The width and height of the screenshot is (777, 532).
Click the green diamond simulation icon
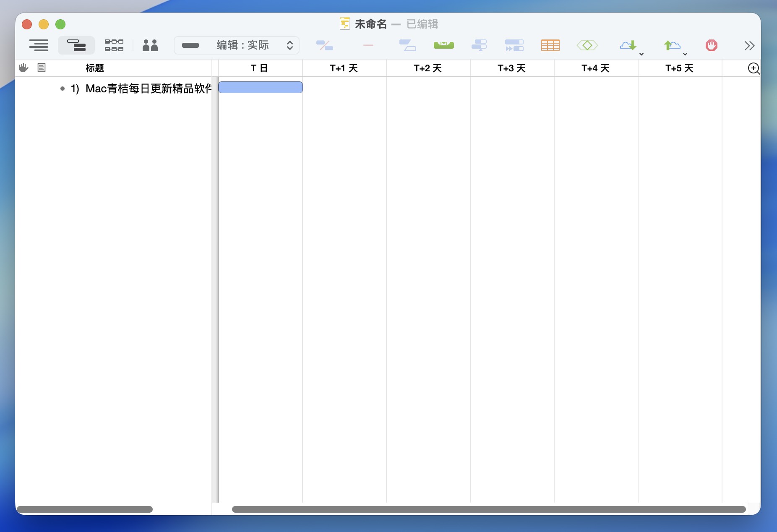(x=587, y=45)
